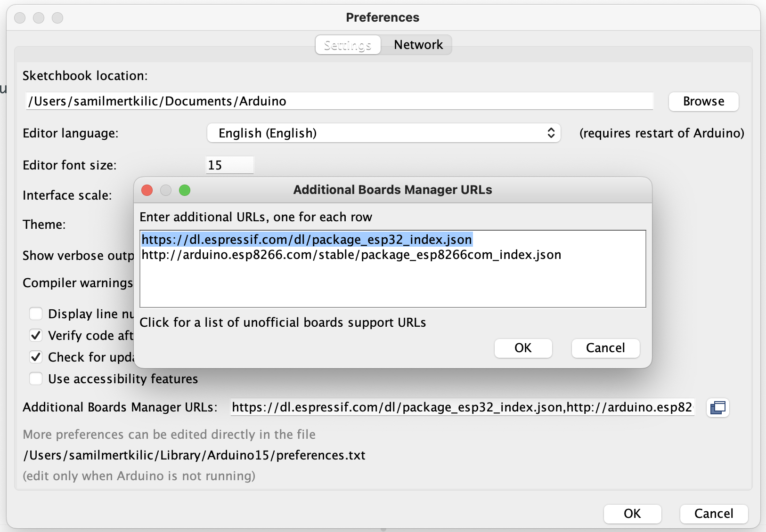Uncheck Verify code after upload
Image resolution: width=766 pixels, height=532 pixels.
point(36,335)
